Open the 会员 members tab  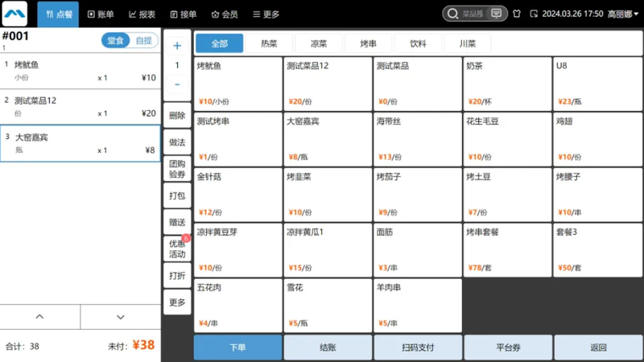tap(225, 14)
